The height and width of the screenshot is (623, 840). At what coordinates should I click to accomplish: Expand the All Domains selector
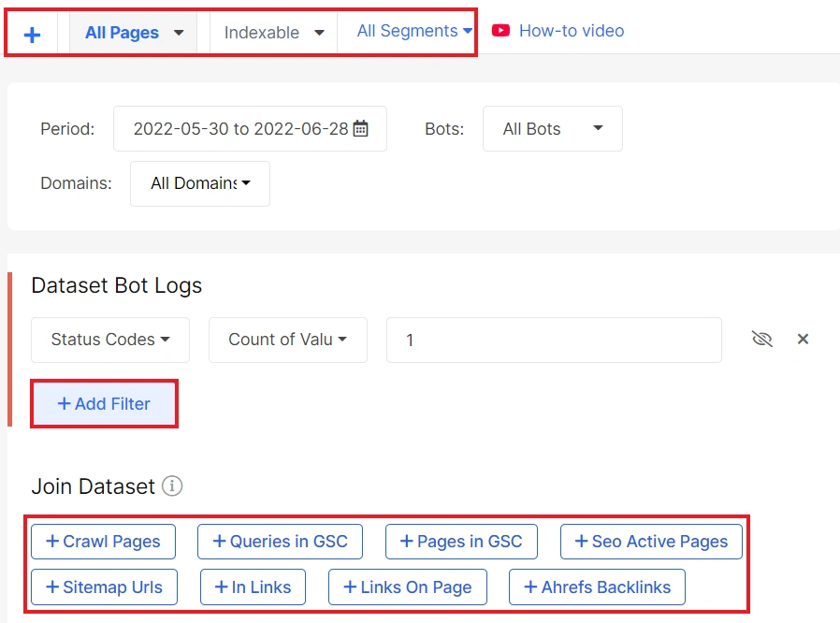coord(199,183)
